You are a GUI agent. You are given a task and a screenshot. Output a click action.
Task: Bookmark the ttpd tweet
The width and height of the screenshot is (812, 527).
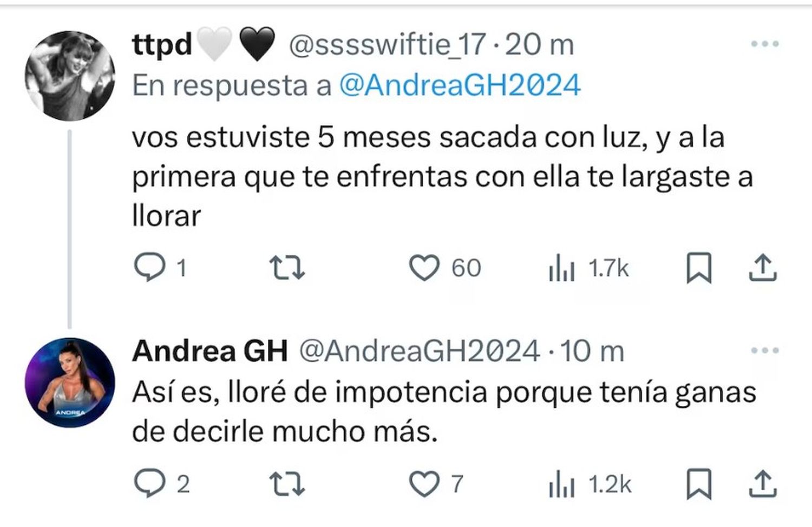pos(698,268)
